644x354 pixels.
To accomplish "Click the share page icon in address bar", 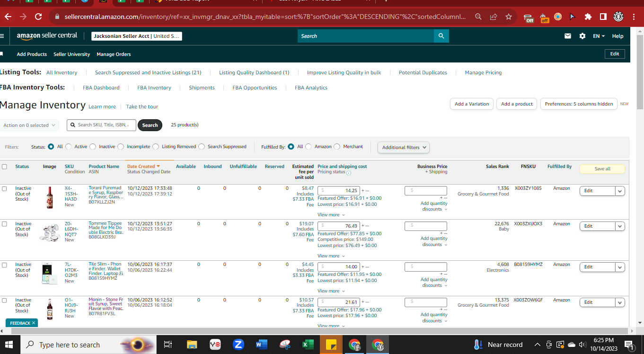I will point(494,17).
